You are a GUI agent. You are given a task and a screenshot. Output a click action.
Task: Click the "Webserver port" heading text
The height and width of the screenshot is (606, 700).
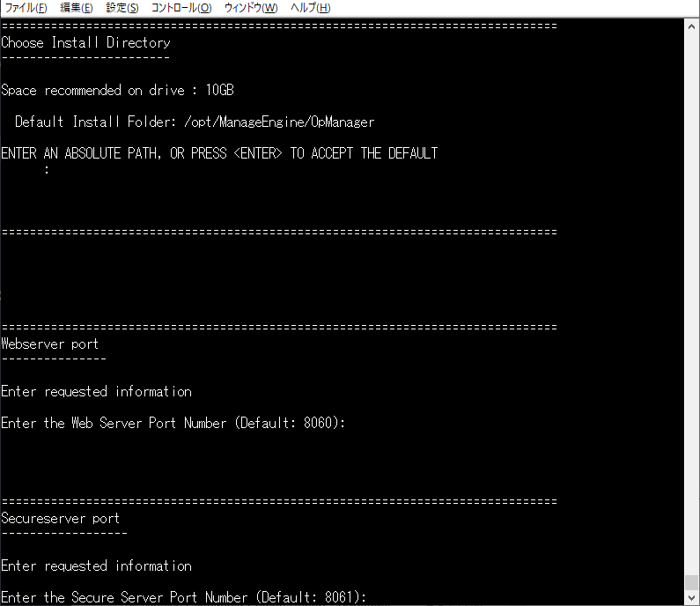point(50,344)
